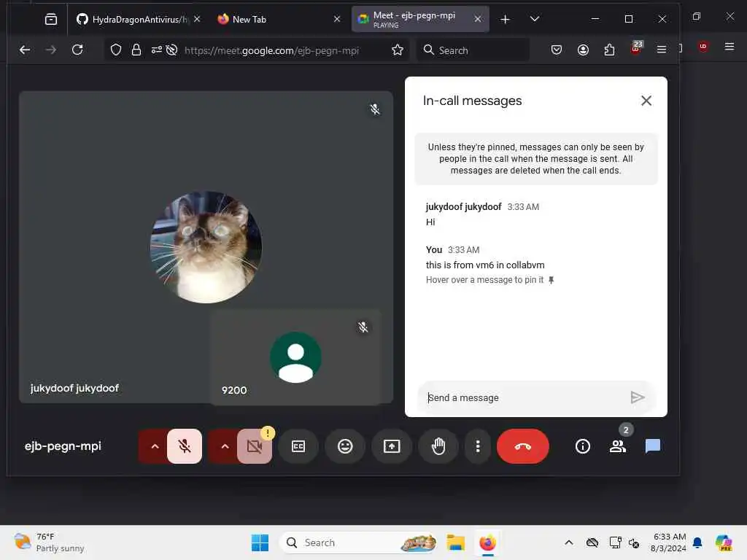Open the emoji reactions button
The height and width of the screenshot is (560, 747).
point(345,446)
